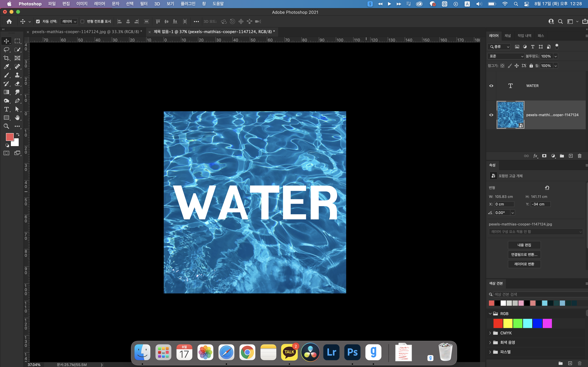Select the Gradient tool

6,92
